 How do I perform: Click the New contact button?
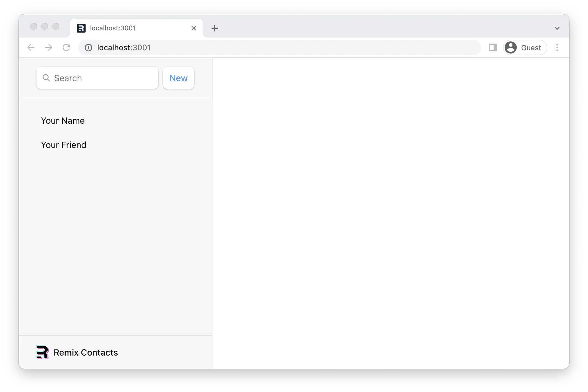click(179, 78)
